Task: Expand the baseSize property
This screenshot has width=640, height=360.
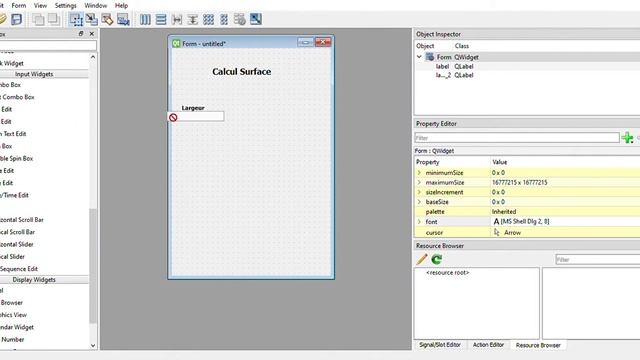Action: [x=419, y=202]
